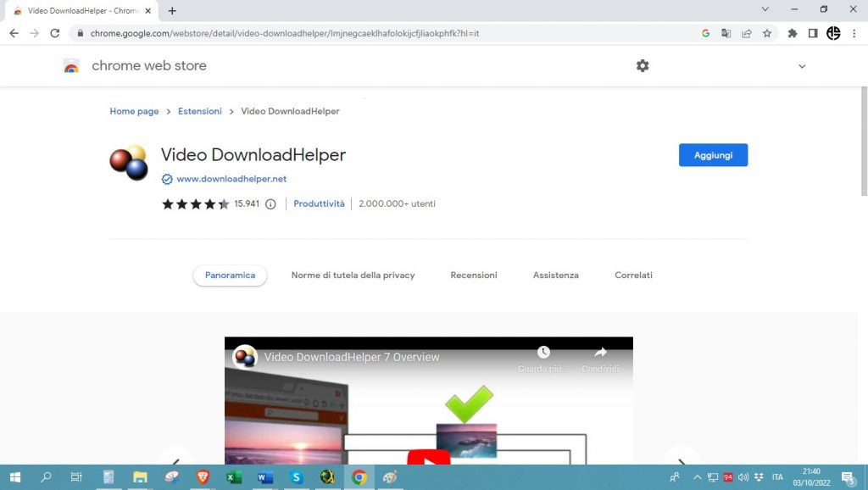This screenshot has height=490, width=868.
Task: Click the Aggiungi button
Action: coord(713,155)
